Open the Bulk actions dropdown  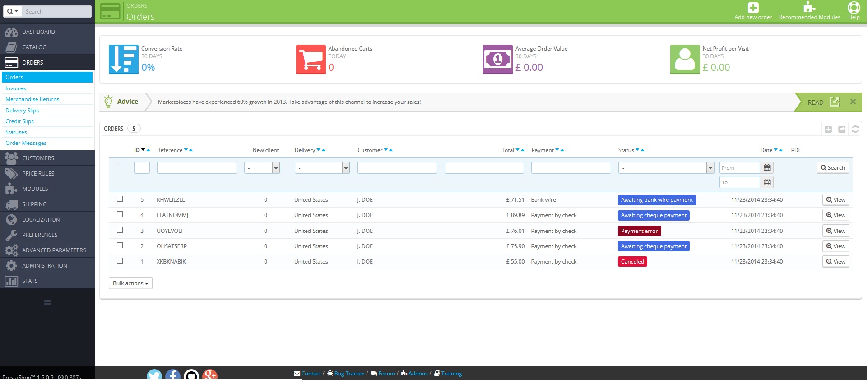click(130, 283)
